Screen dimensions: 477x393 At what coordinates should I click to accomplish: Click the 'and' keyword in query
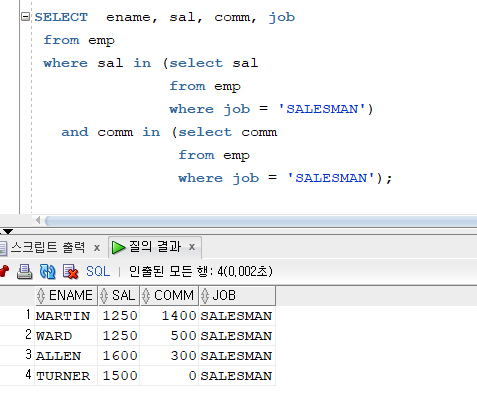point(75,132)
